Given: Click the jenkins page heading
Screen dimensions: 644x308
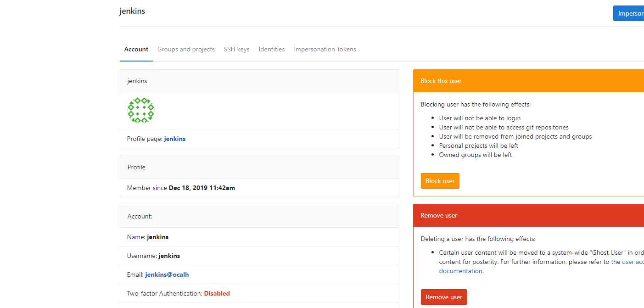Looking at the screenshot, I should pyautogui.click(x=132, y=11).
